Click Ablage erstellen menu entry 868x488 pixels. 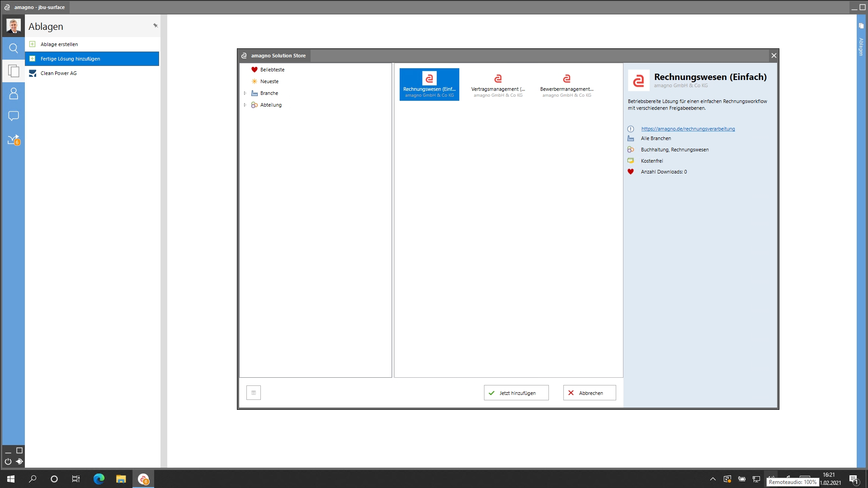coord(59,44)
